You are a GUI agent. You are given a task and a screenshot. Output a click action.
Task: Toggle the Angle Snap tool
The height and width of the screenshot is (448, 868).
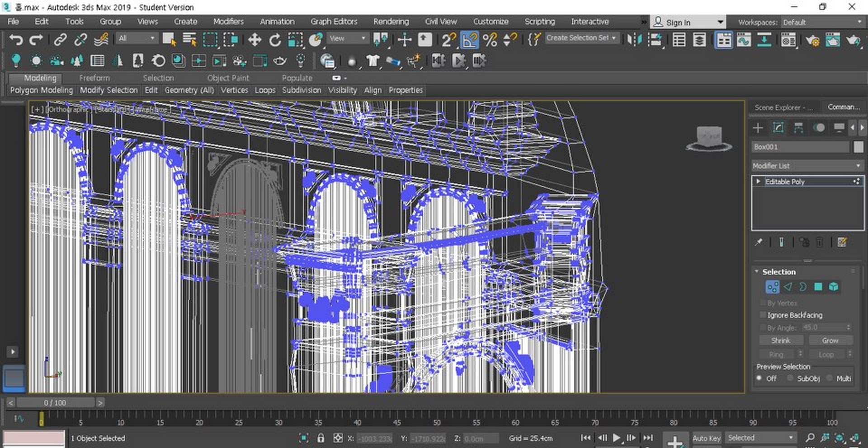[x=469, y=40]
